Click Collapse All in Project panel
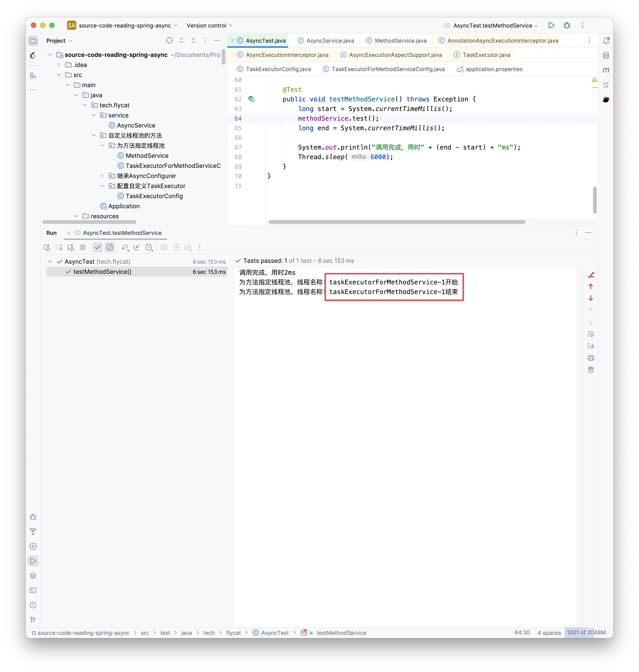This screenshot has width=639, height=672. click(193, 41)
